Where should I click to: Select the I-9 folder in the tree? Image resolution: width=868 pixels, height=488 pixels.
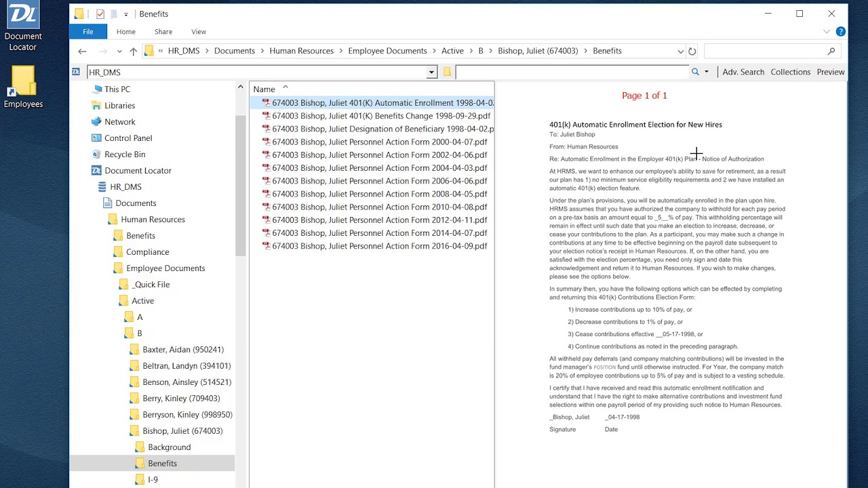pyautogui.click(x=153, y=480)
